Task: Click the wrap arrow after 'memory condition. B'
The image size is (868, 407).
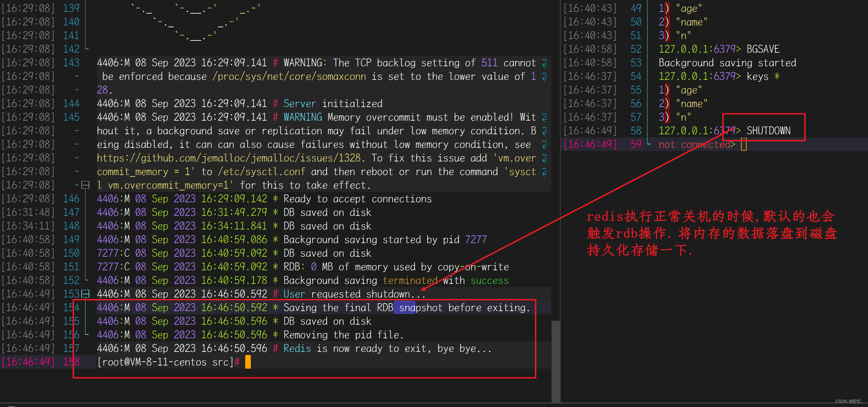Action: click(x=544, y=131)
